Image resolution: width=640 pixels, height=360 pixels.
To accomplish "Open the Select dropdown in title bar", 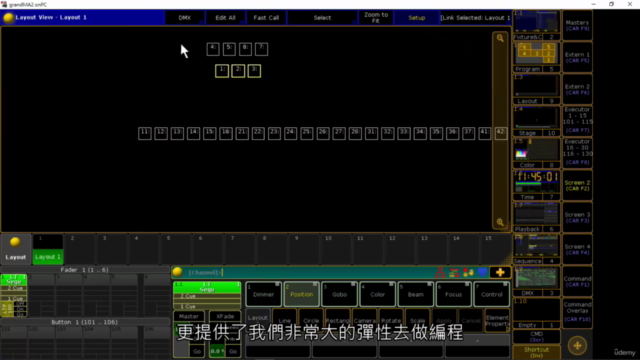I will click(322, 18).
